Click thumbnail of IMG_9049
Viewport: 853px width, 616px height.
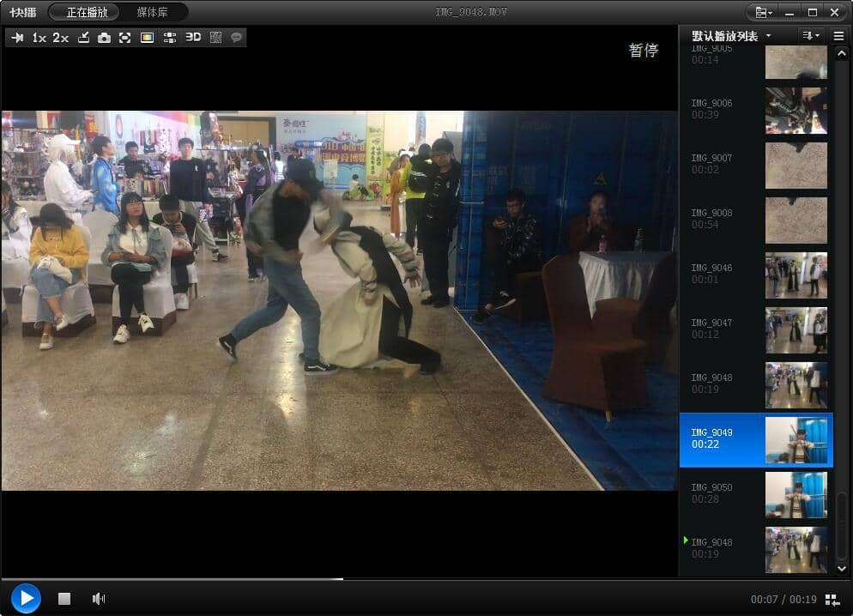796,440
